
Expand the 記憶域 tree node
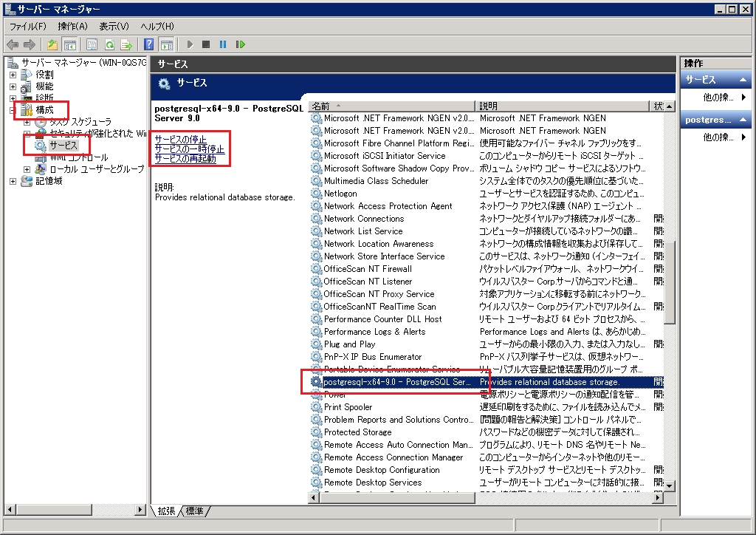[x=13, y=181]
